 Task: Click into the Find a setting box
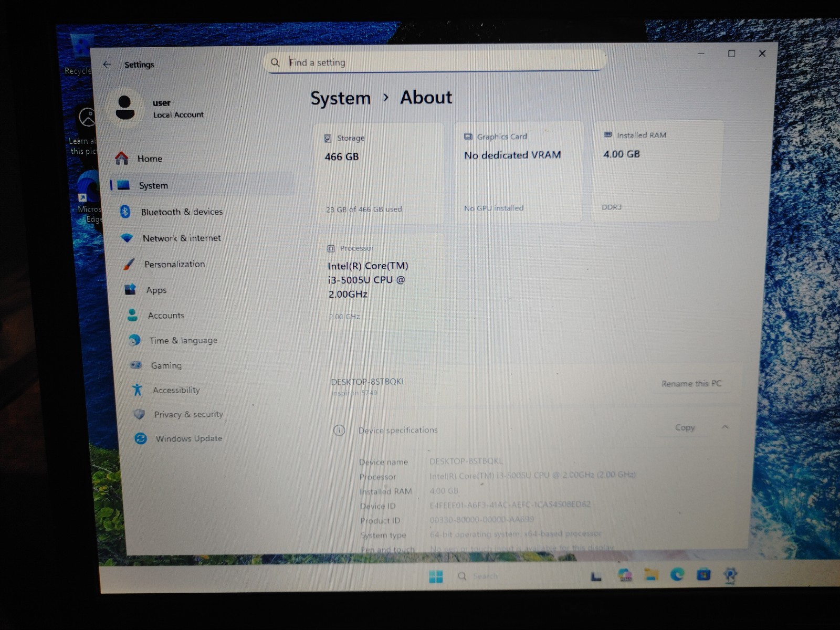[435, 62]
